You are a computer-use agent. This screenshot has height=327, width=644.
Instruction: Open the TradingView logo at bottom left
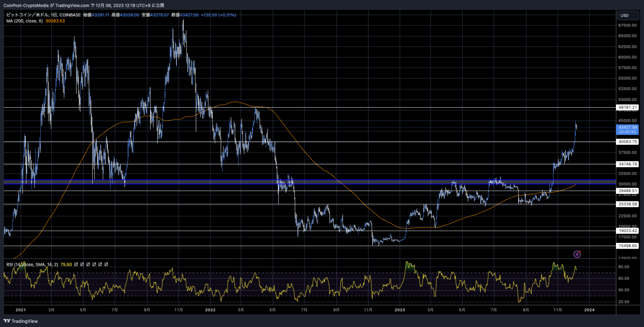click(21, 321)
